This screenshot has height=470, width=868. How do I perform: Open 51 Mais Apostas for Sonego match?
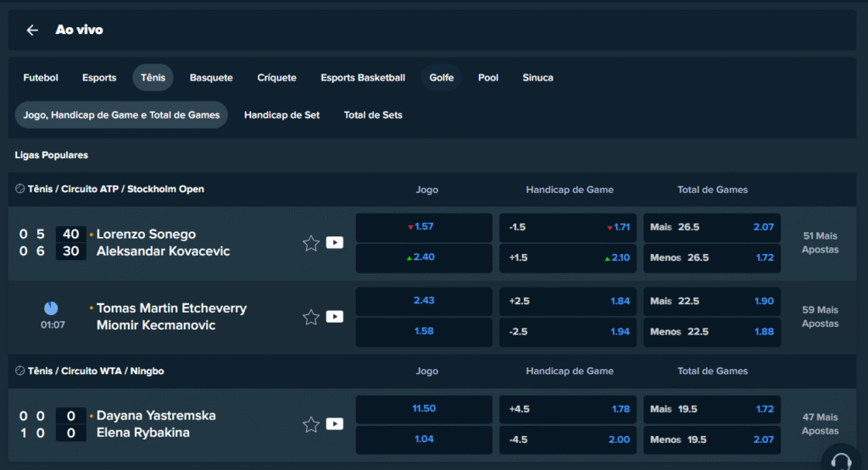821,243
